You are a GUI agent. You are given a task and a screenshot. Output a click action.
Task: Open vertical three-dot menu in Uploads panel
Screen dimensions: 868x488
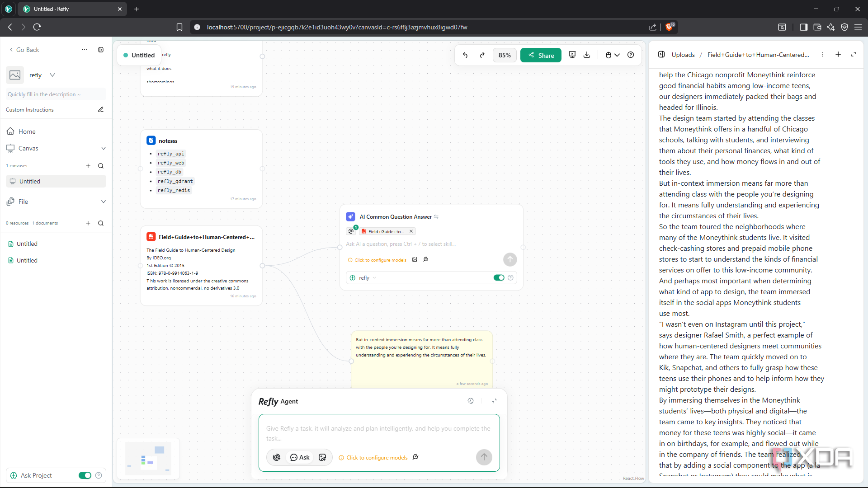point(823,54)
